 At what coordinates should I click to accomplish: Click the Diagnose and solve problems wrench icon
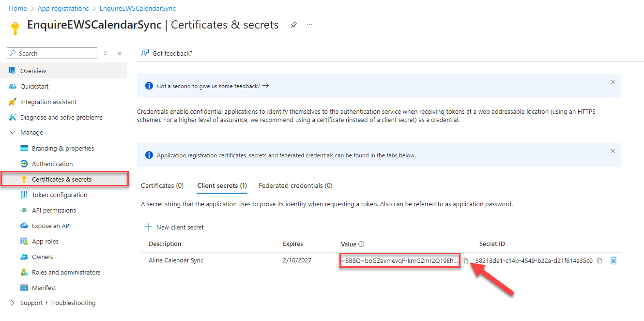pos(12,117)
